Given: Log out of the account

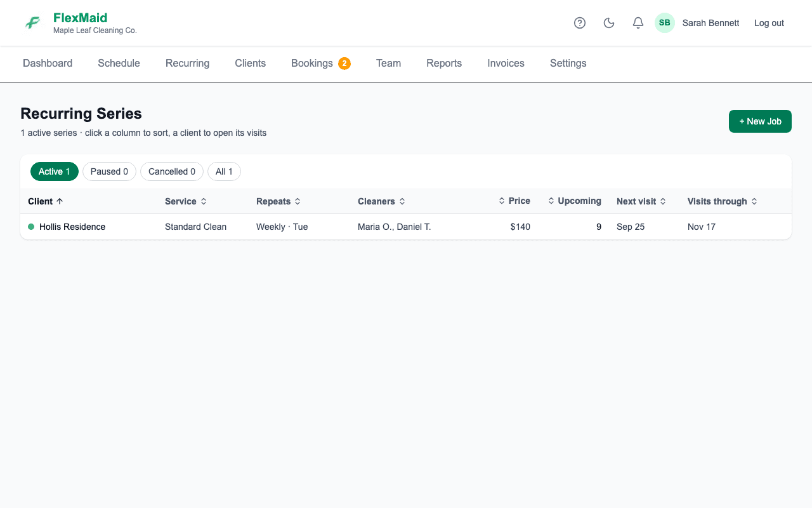Looking at the screenshot, I should pos(769,23).
